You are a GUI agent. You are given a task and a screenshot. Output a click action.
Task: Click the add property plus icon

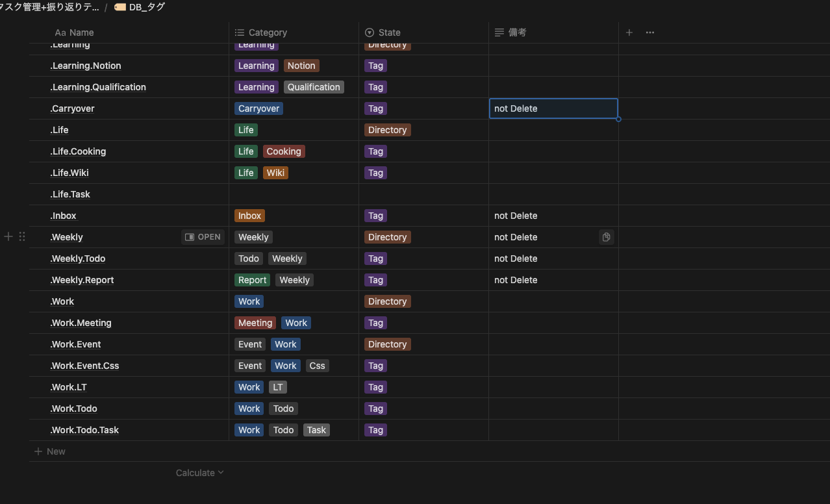(629, 32)
